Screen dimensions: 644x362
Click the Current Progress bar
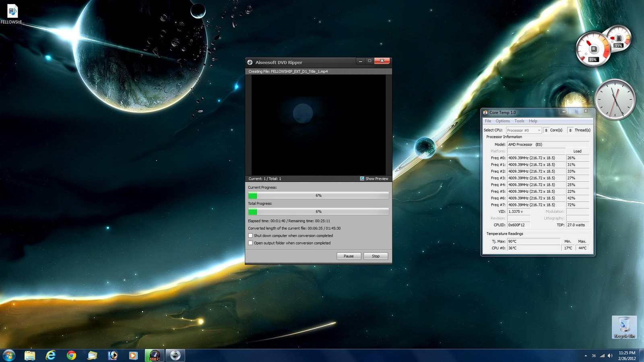click(318, 195)
